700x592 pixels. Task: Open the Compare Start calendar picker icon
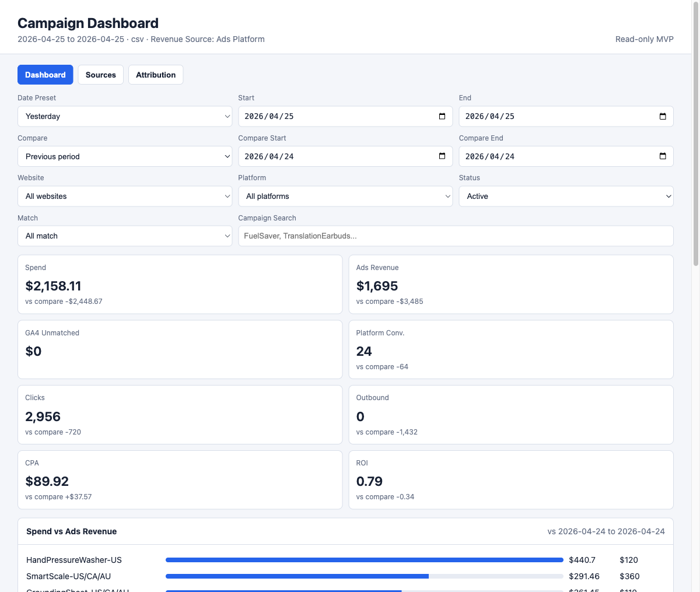[x=442, y=156]
